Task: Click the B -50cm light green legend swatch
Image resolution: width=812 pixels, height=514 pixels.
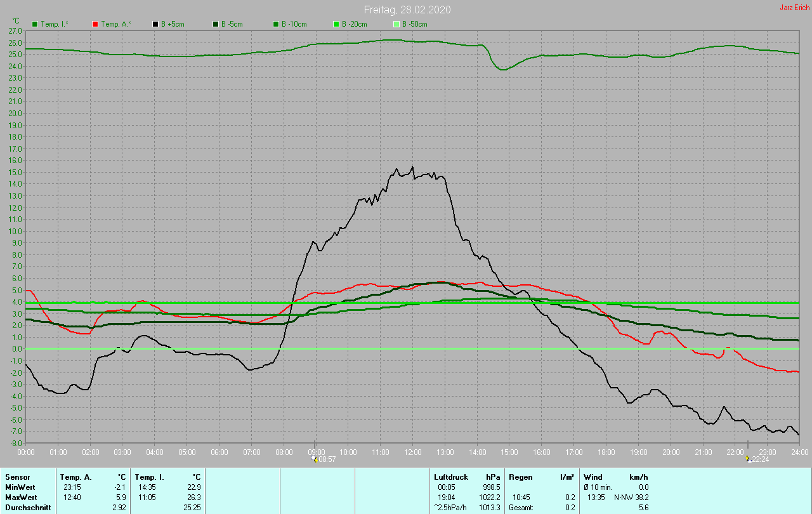Action: click(396, 24)
